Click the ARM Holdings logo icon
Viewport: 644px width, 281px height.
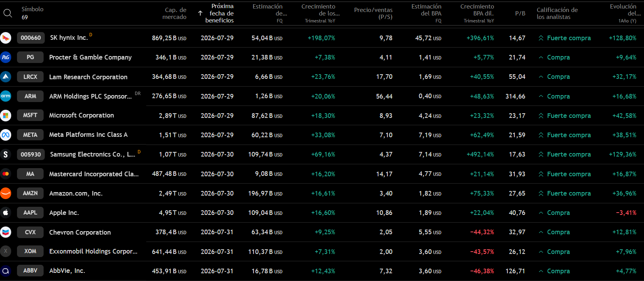click(6, 96)
